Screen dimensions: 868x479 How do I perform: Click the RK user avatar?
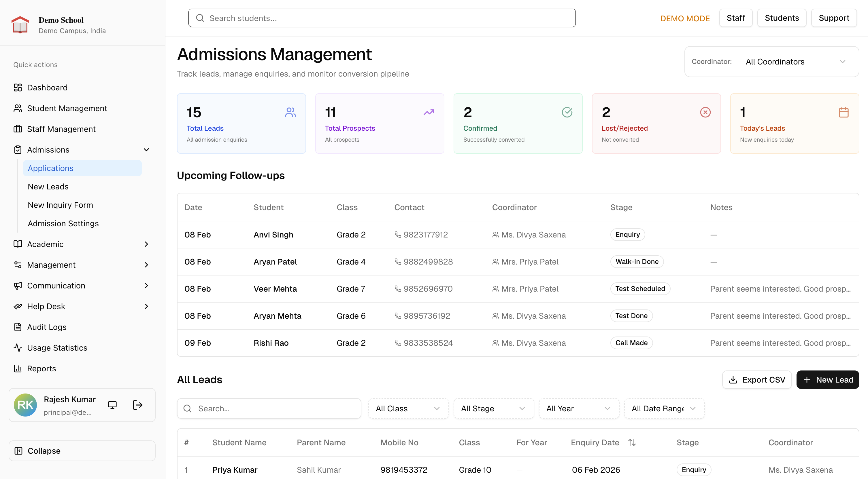click(25, 405)
